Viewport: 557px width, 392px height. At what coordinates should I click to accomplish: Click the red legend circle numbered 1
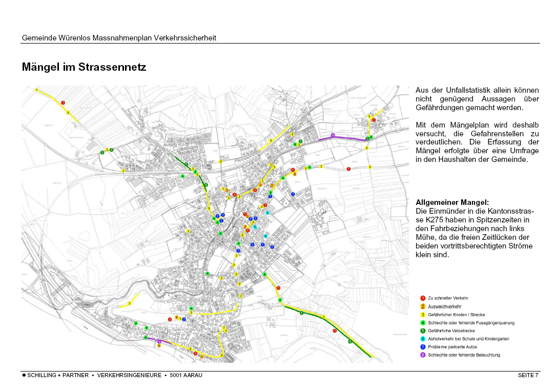click(423, 298)
